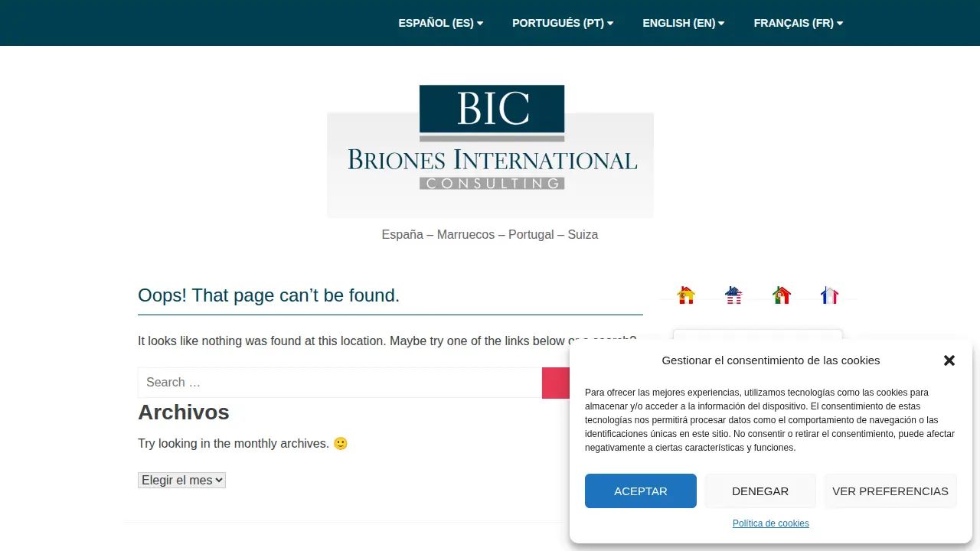This screenshot has height=551, width=980.
Task: Click the 'Archivos' heading
Action: coord(184,412)
